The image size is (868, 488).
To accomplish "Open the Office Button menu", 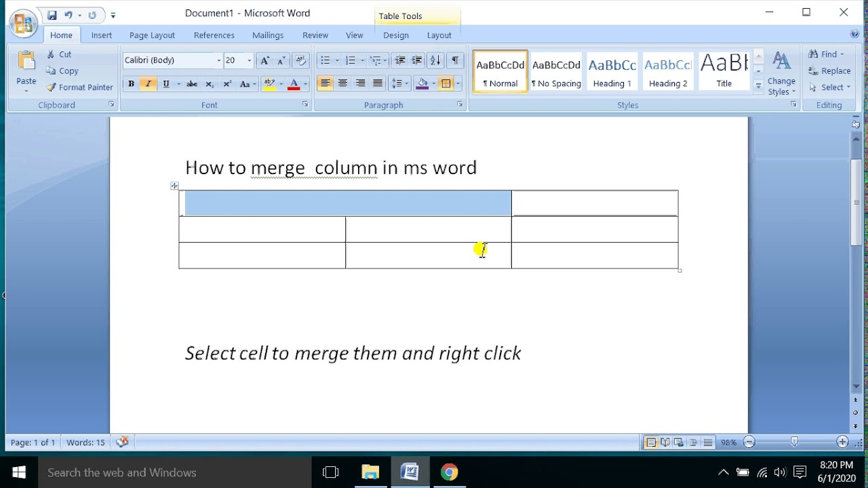I will tap(22, 24).
